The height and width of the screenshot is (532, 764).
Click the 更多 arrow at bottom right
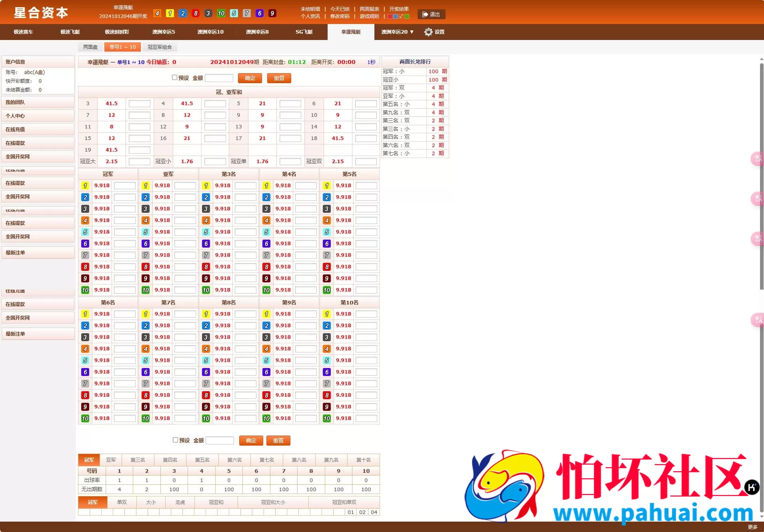point(754,527)
